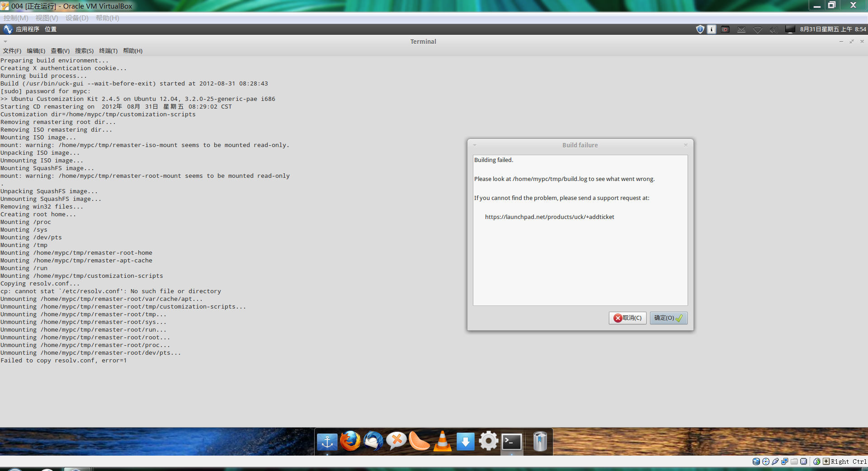Open Terminal 查看(V) menu
The image size is (868, 471).
coord(60,51)
